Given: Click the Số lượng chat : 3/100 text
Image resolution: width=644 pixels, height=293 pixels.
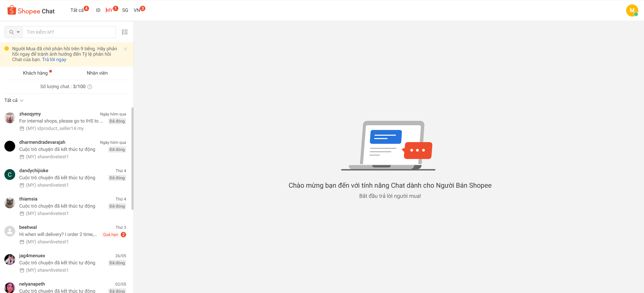Looking at the screenshot, I should coord(63,87).
